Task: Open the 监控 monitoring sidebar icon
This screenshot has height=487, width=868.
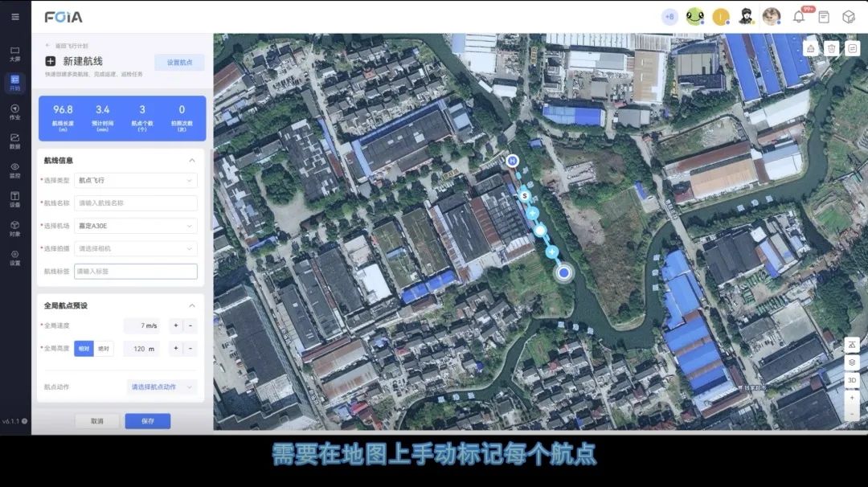Action: [x=14, y=170]
